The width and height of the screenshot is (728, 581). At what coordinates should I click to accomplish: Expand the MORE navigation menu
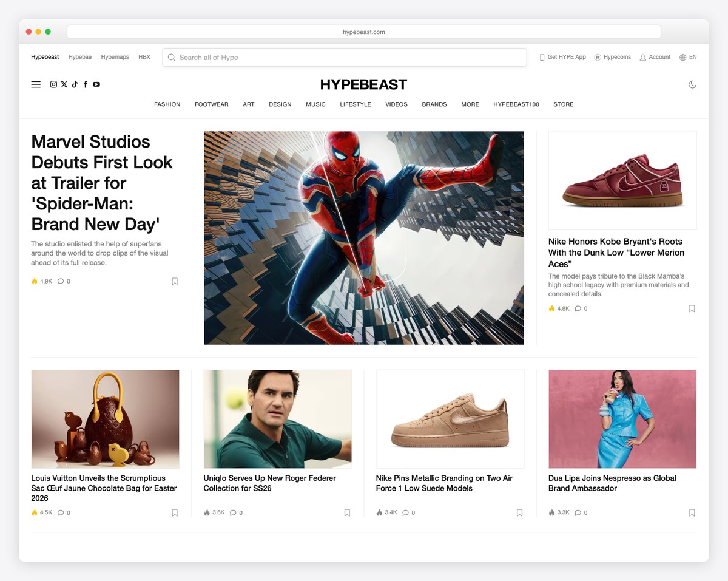coord(470,104)
